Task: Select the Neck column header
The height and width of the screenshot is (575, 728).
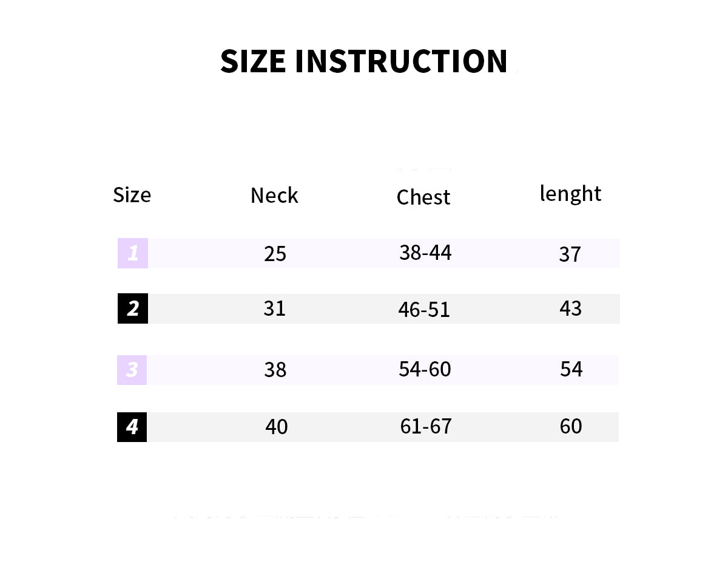Action: [x=274, y=196]
